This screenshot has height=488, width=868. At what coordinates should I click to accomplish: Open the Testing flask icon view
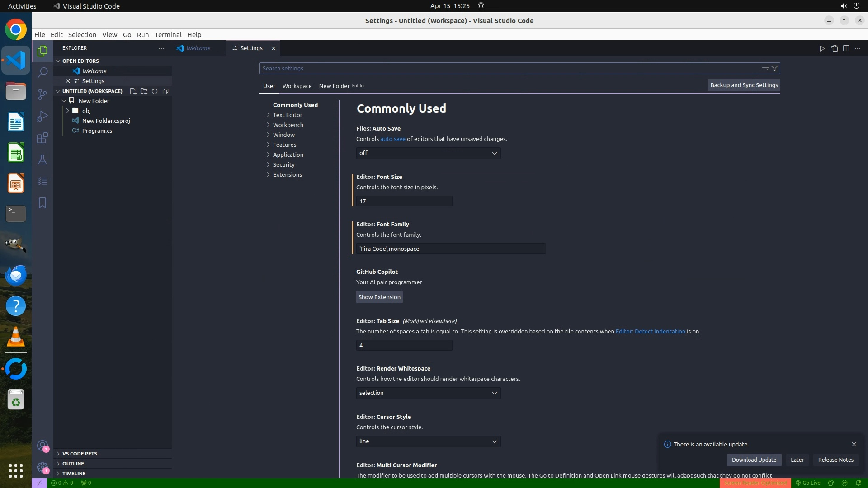point(42,160)
